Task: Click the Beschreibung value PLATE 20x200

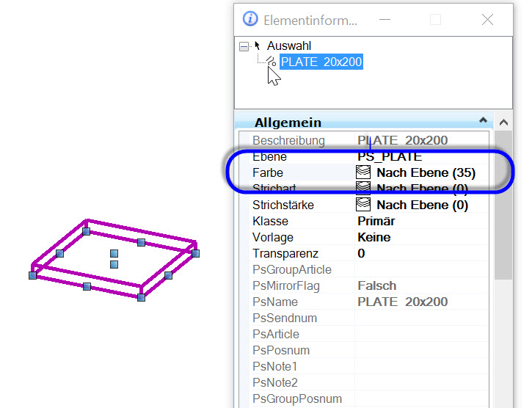Action: click(x=402, y=141)
